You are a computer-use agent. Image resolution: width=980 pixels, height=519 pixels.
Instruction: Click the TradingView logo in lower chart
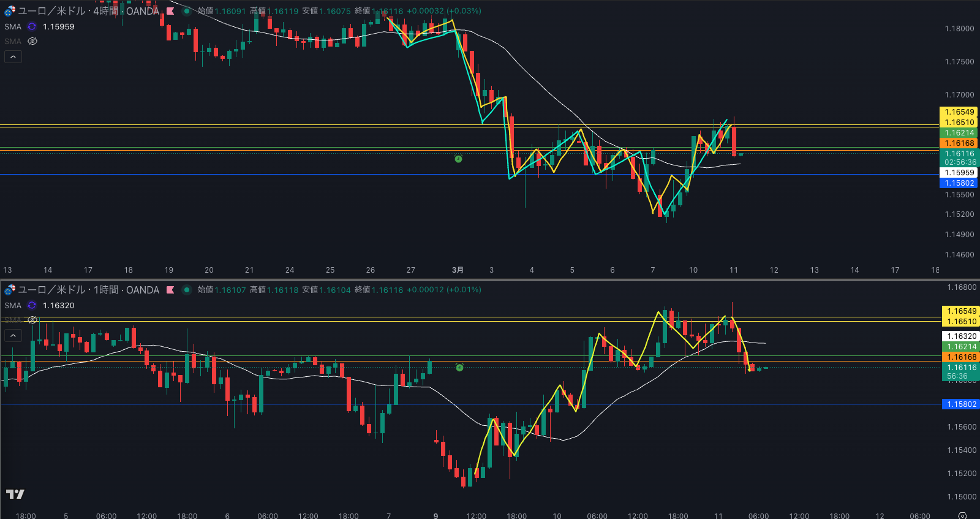tap(15, 494)
